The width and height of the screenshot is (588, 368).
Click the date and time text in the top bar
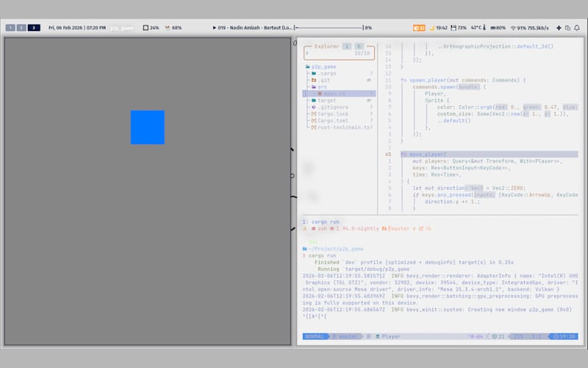point(77,28)
